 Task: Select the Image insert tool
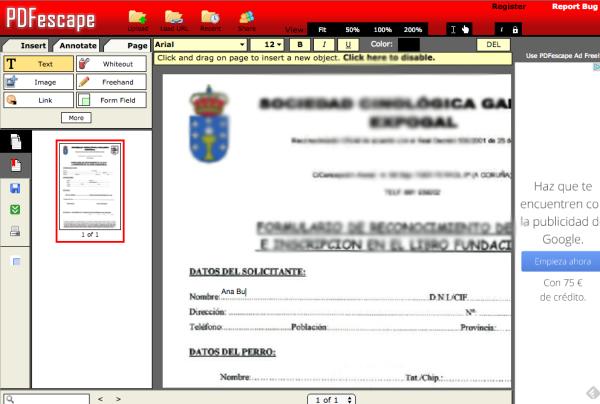38,82
